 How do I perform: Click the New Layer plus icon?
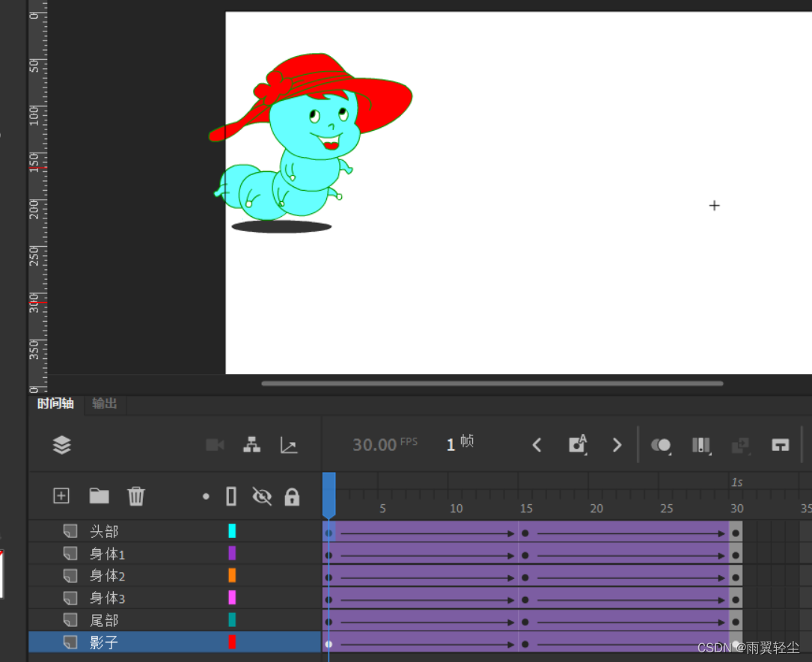pyautogui.click(x=61, y=496)
